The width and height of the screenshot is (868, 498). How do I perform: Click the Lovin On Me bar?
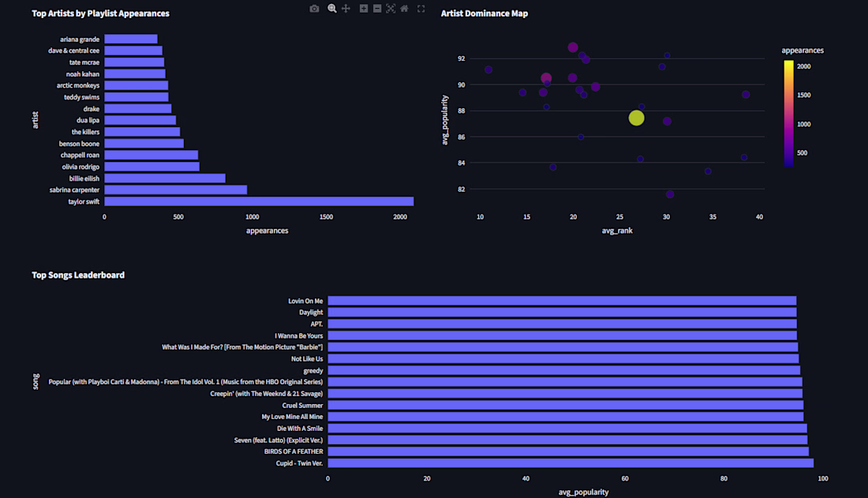[563, 301]
